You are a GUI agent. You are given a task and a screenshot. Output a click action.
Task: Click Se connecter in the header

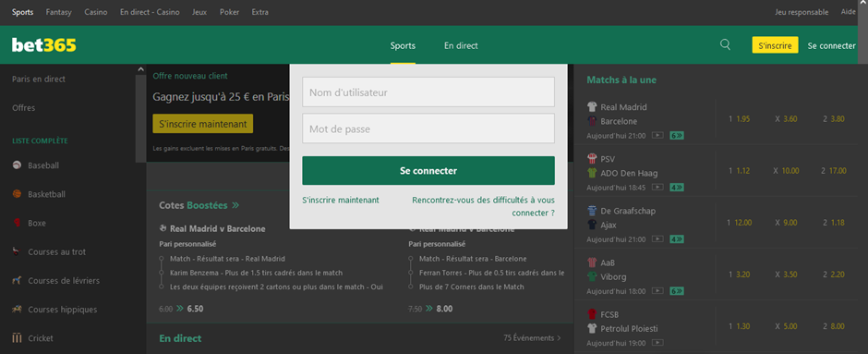click(x=831, y=45)
